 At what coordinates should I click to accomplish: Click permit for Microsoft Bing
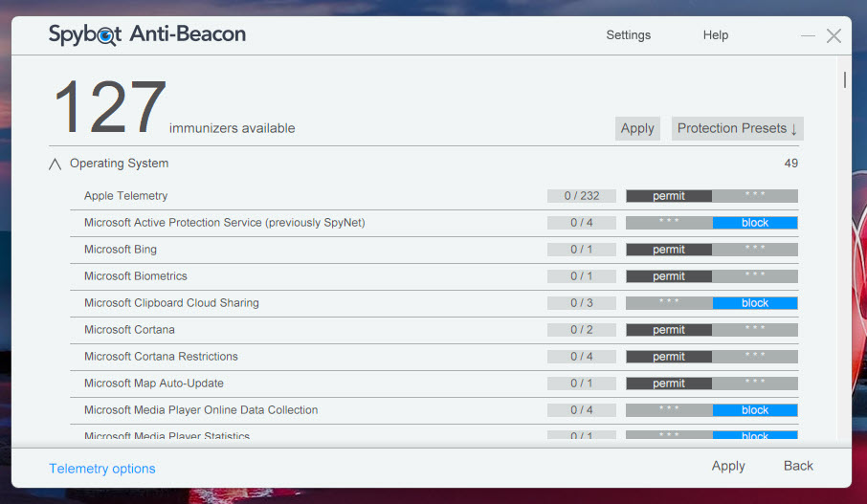click(669, 250)
